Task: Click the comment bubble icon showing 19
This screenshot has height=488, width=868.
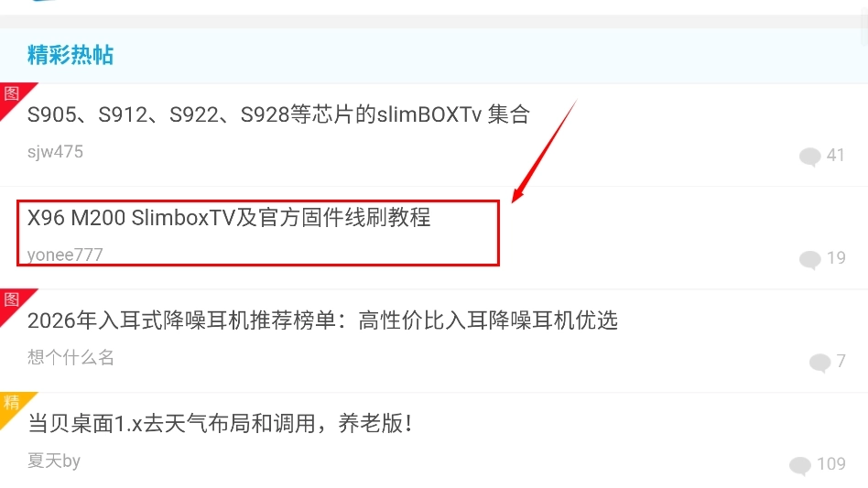Action: [x=810, y=259]
